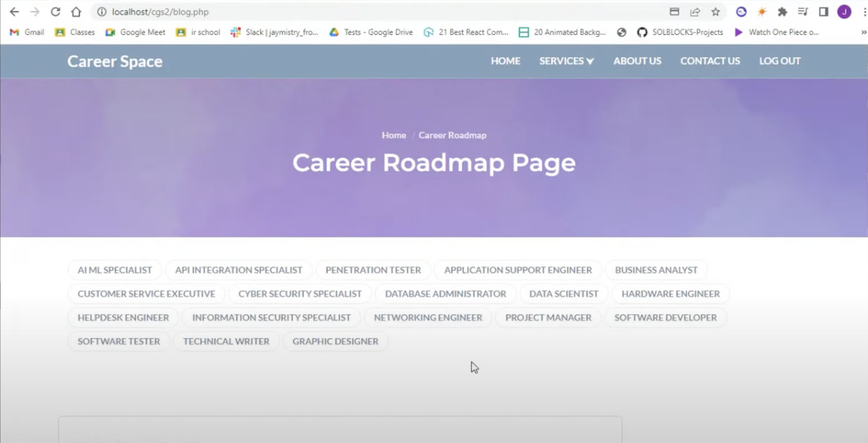Open Chrome three-dot menu
Image resolution: width=868 pixels, height=443 pixels.
[865, 12]
